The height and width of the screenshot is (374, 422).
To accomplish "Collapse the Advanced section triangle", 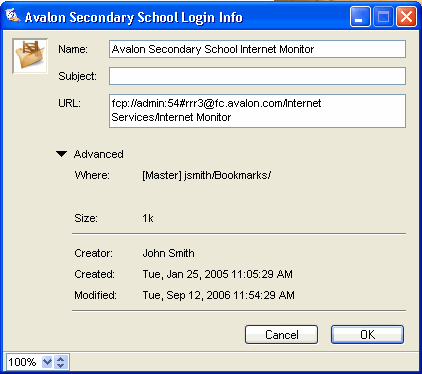I will pos(62,154).
